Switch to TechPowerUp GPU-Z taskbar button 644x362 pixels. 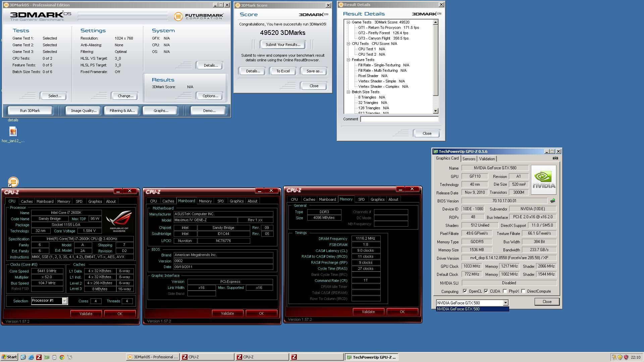point(371,357)
